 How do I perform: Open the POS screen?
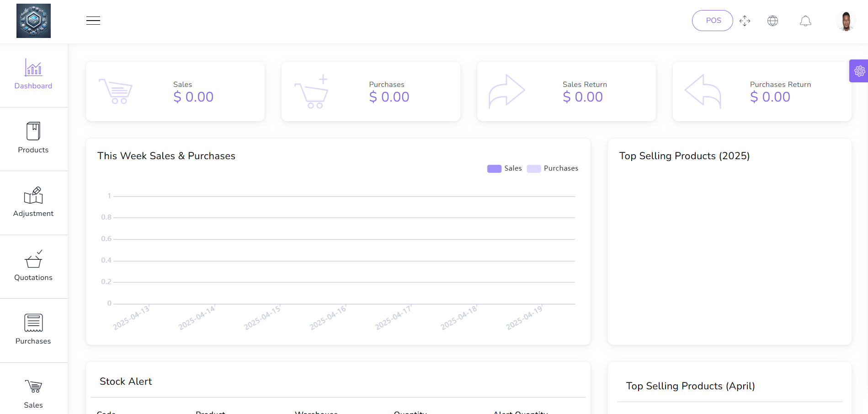pyautogui.click(x=712, y=21)
